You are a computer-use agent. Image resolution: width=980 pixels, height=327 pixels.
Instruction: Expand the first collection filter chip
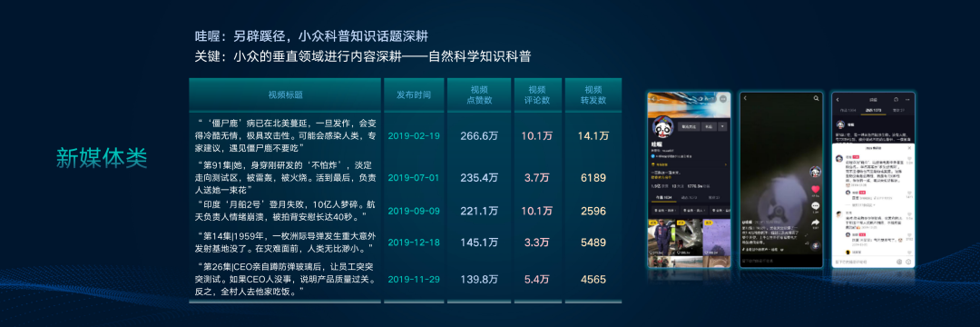[x=664, y=210]
